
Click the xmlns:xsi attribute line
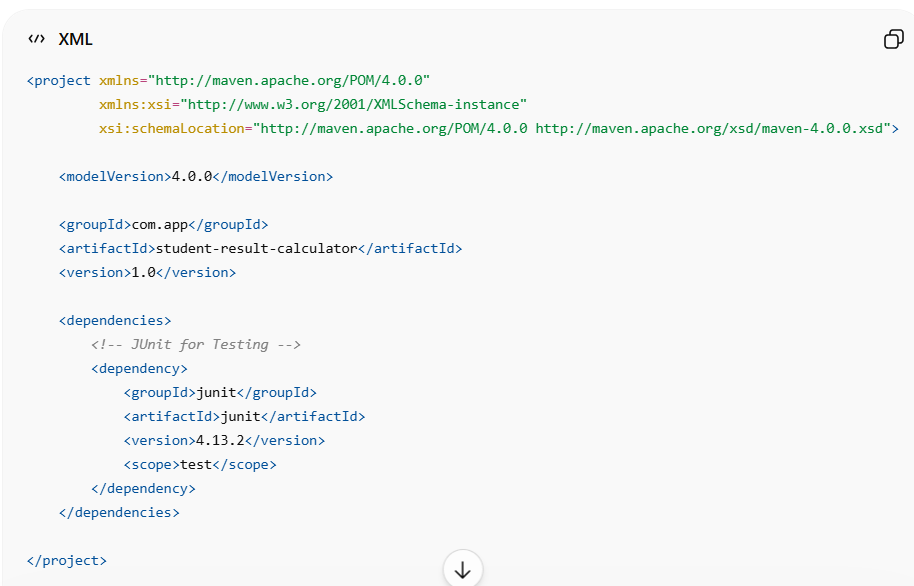coord(312,104)
